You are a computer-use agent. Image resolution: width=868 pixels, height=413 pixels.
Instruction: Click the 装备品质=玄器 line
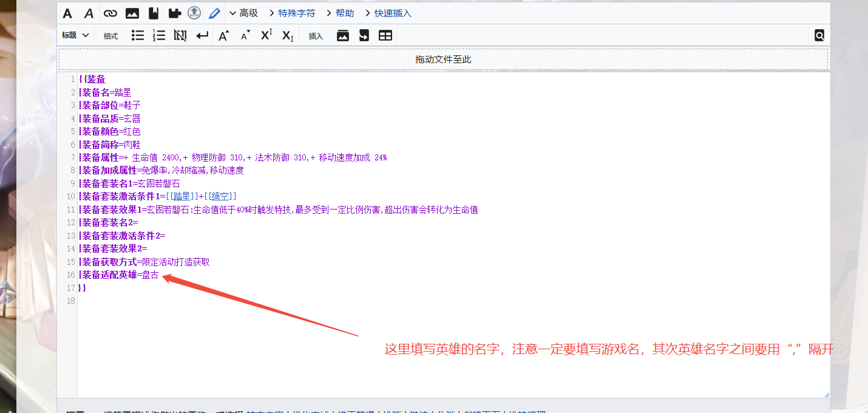110,118
